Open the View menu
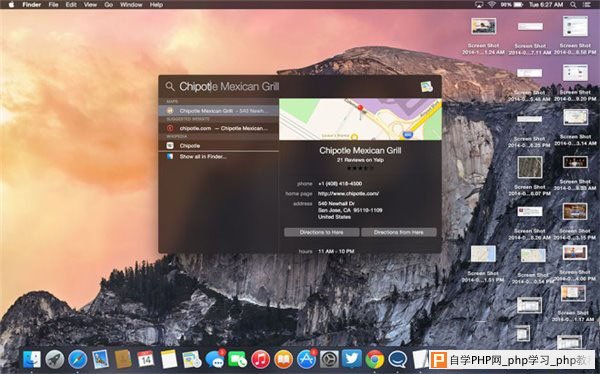Screen dimensions: 600x374 pyautogui.click(x=90, y=5)
